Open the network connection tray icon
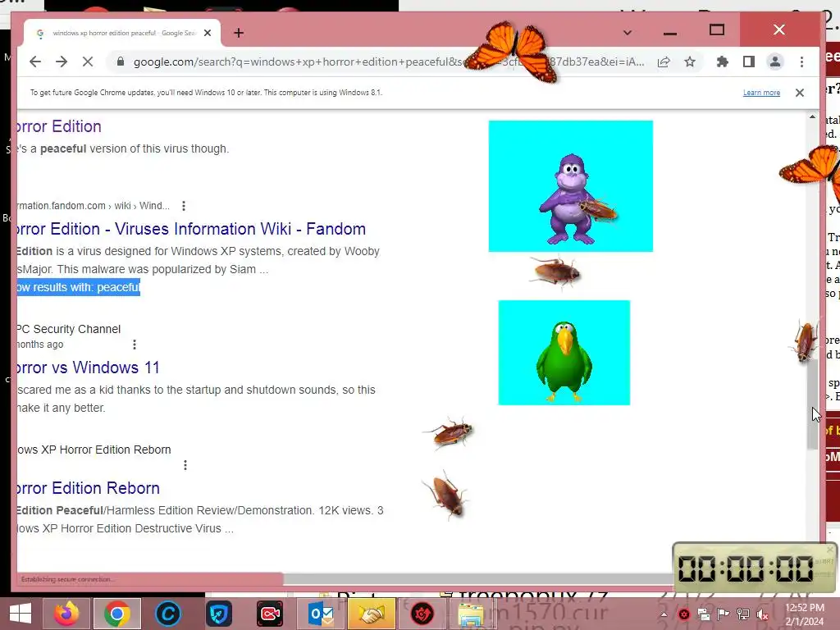840x630 pixels. 743,614
